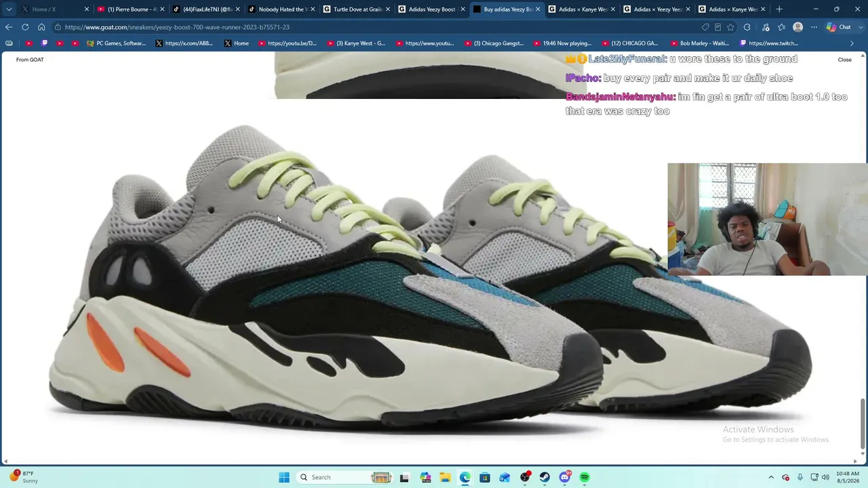Image resolution: width=868 pixels, height=488 pixels.
Task: View site information lock icon
Action: [x=59, y=27]
